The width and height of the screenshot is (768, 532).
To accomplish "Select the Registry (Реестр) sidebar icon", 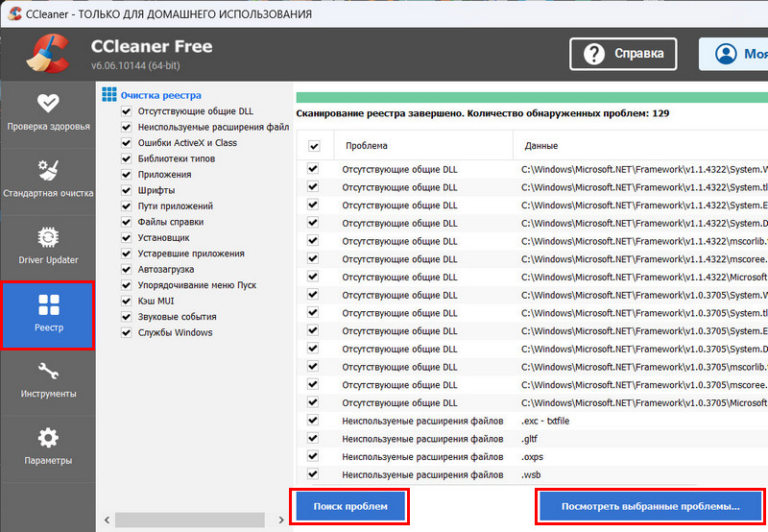I will tap(48, 315).
